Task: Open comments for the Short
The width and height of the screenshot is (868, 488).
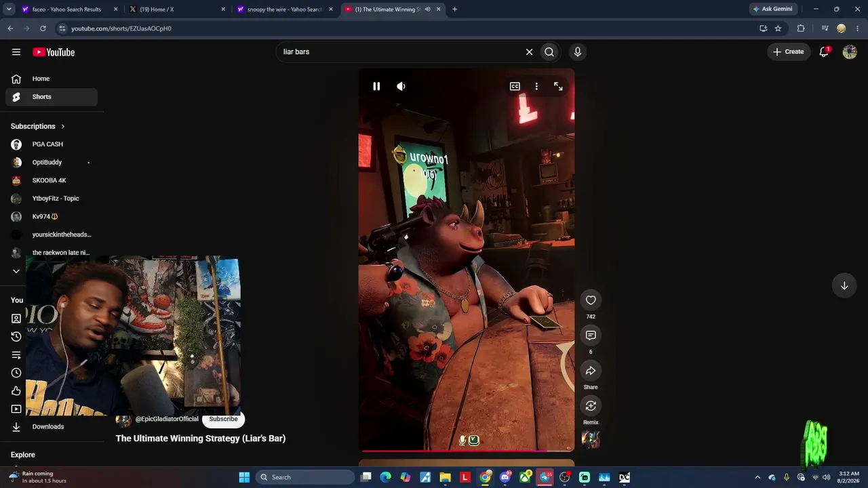Action: (591, 335)
